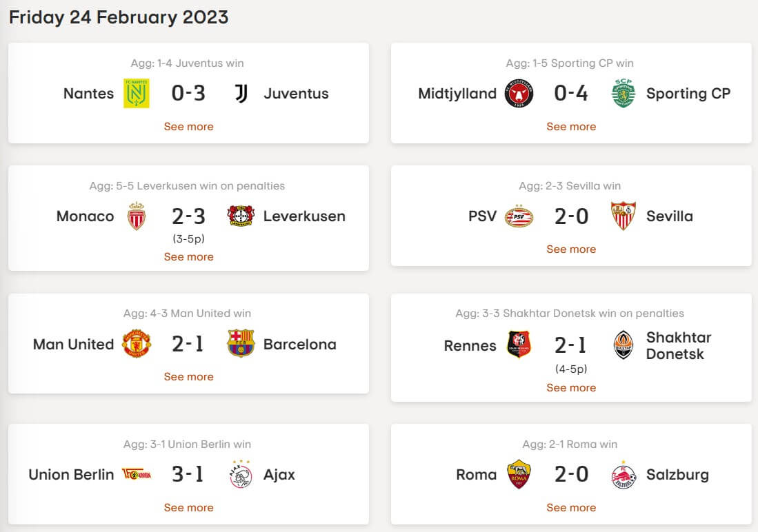The height and width of the screenshot is (532, 758).
Task: Select the Shakhtar Donetsk crest
Action: point(623,345)
